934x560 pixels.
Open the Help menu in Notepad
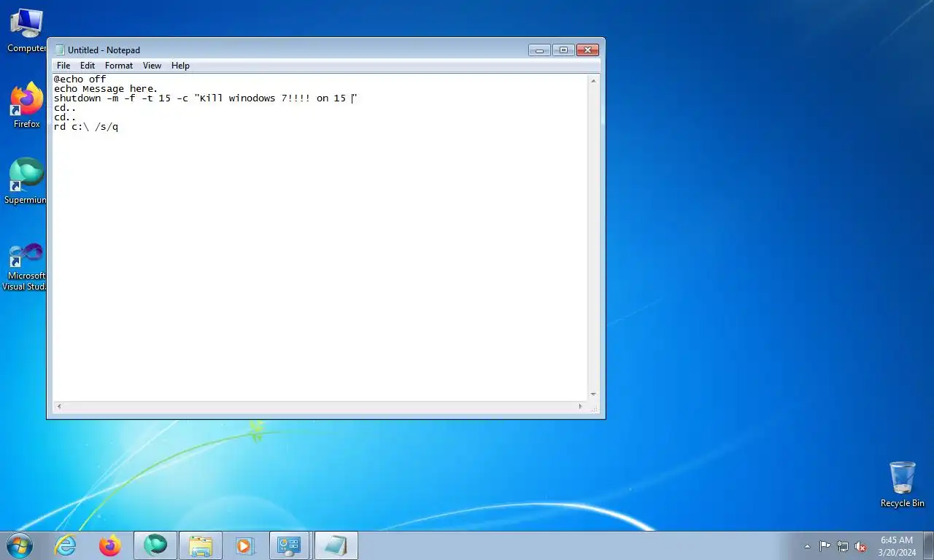tap(180, 66)
